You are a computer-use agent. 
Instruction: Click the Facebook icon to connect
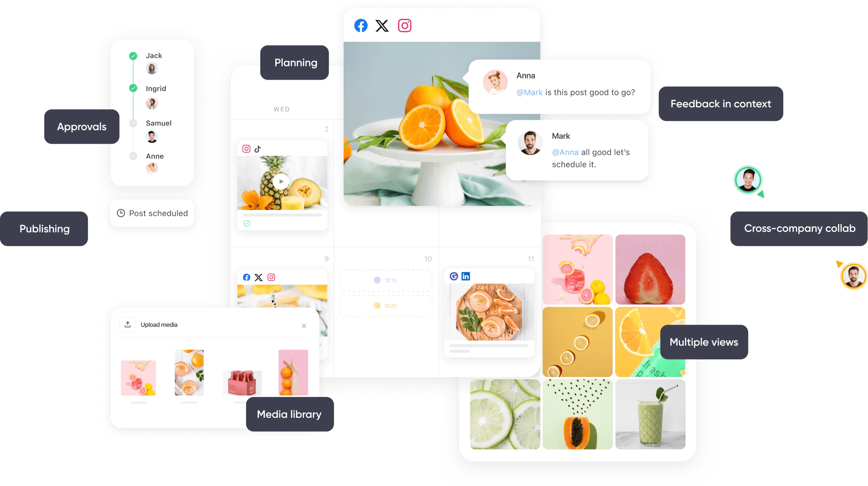click(361, 26)
